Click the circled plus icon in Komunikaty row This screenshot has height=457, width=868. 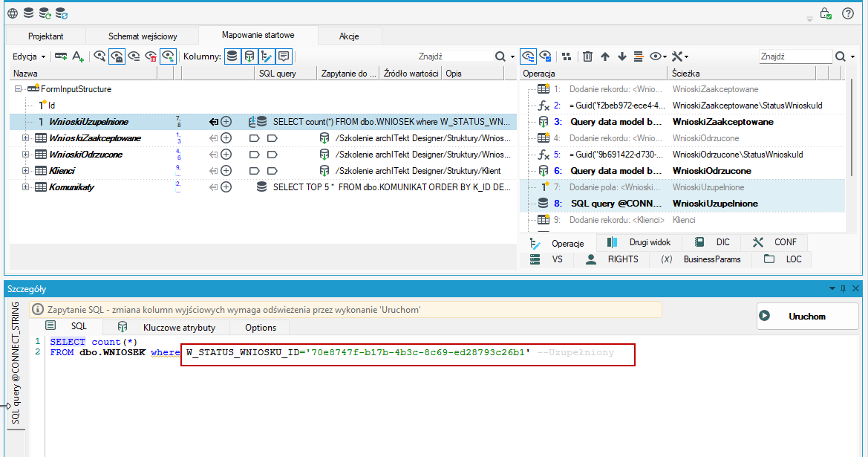(226, 187)
